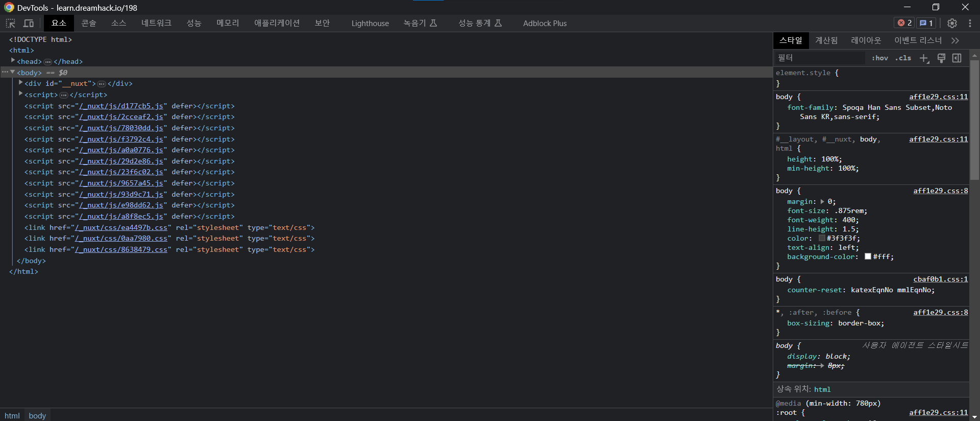Open the 보안 (Security) tab
The height and width of the screenshot is (421, 980).
(x=322, y=23)
